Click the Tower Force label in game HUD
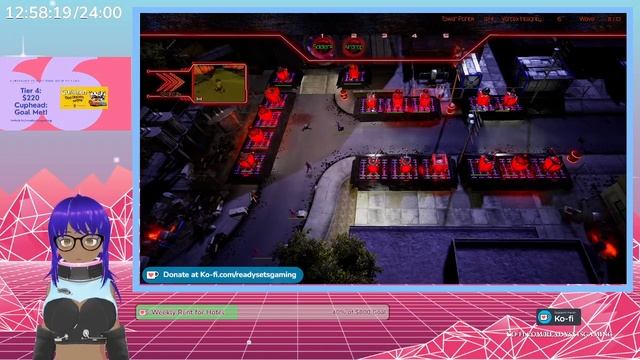The width and height of the screenshot is (640, 360). (x=458, y=19)
